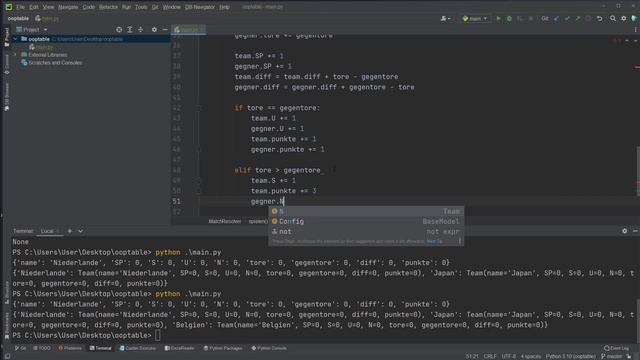The height and width of the screenshot is (360, 640).
Task: Open the Edit menu
Action: (x=34, y=7)
